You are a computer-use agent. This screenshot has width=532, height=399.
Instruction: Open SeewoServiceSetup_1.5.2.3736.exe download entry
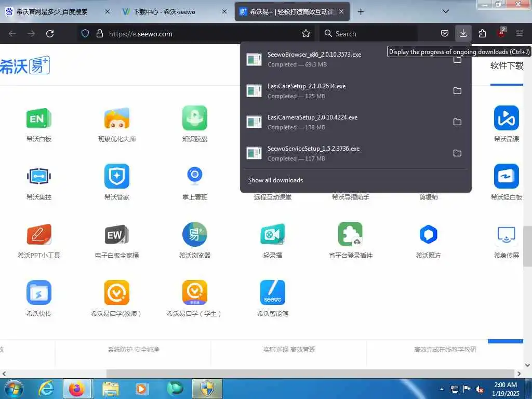click(x=346, y=153)
